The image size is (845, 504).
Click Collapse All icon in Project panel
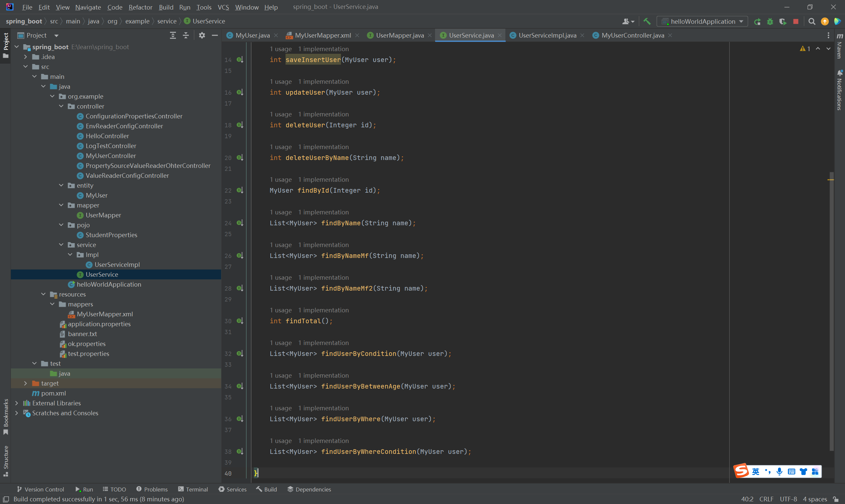click(x=186, y=35)
